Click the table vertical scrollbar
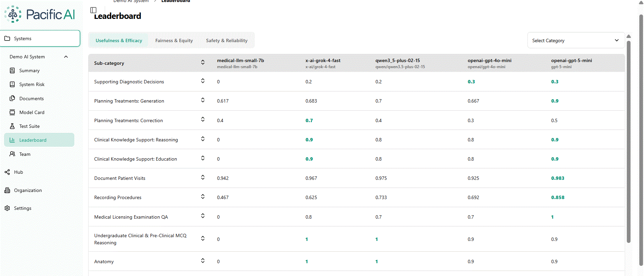The width and height of the screenshot is (644, 276). point(628,142)
